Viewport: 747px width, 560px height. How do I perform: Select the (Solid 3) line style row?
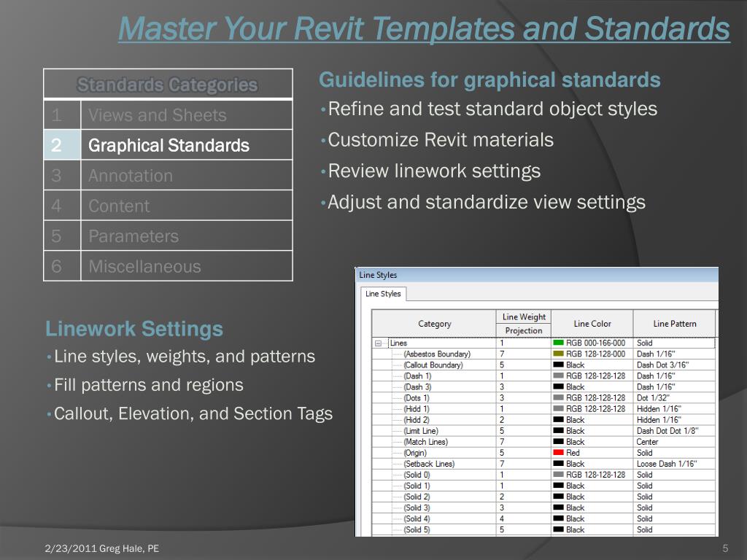(543, 507)
